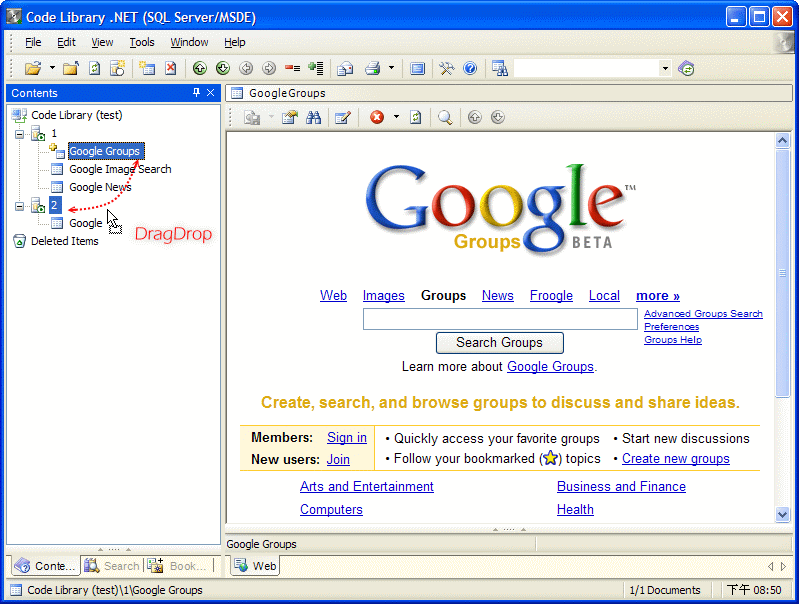Click the delete item red X icon
This screenshot has height=604, width=799.
(x=171, y=68)
